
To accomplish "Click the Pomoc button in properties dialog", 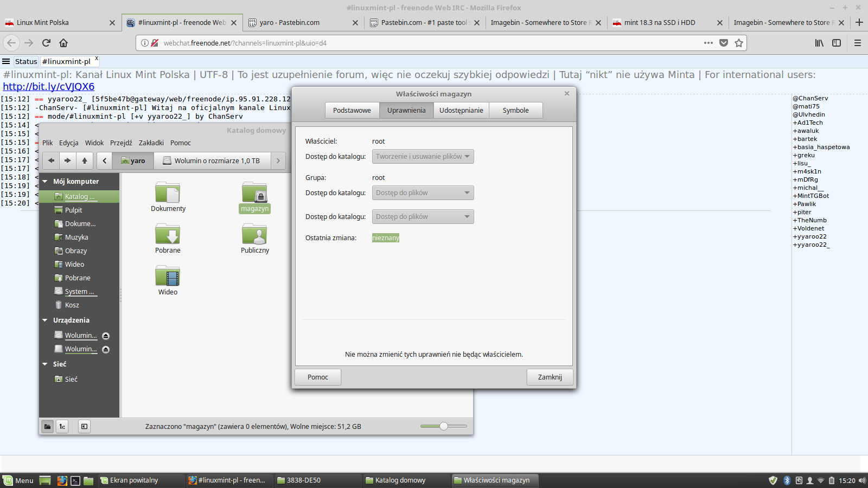I will (x=318, y=377).
